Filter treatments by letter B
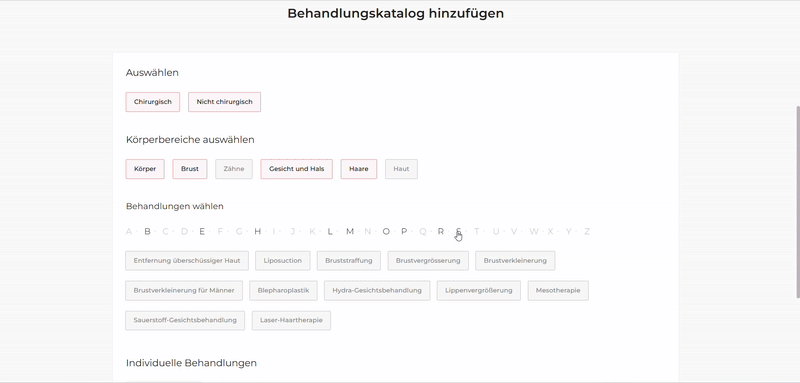Screen dimensions: 800x383 pos(147,232)
